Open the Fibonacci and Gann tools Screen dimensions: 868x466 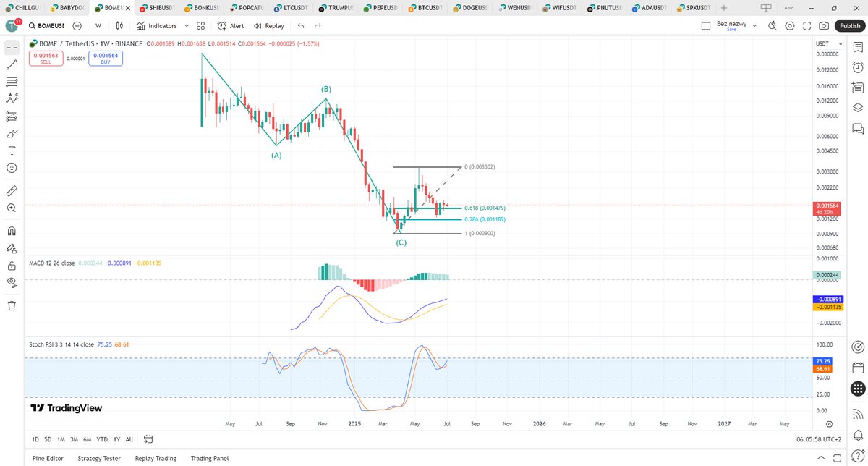[12, 81]
